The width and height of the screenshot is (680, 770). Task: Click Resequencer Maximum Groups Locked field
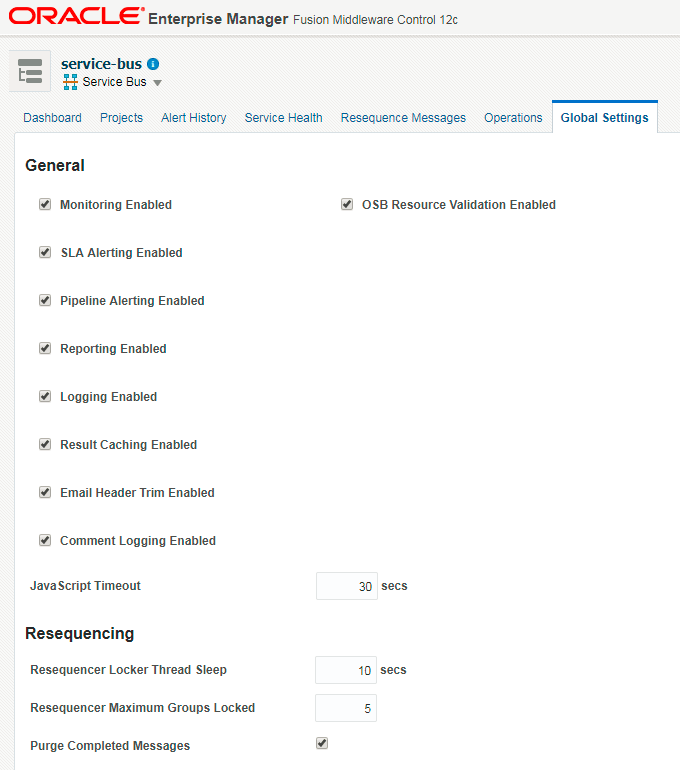[x=346, y=708]
